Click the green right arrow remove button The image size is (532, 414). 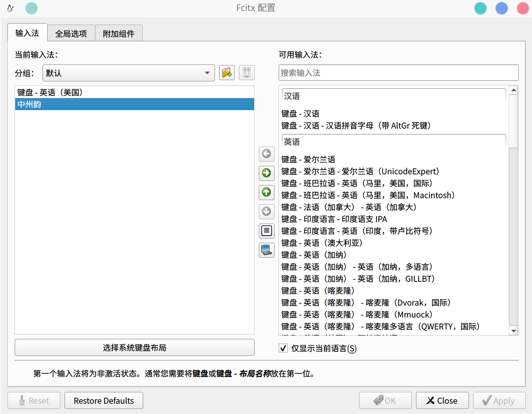(x=266, y=173)
